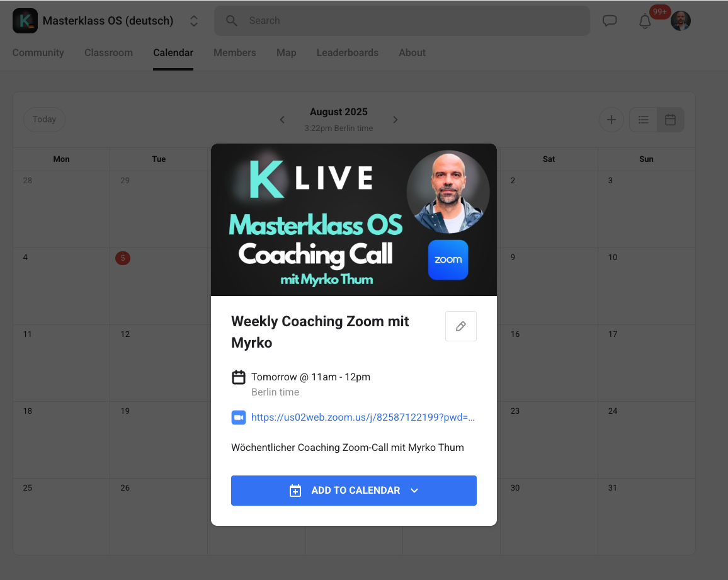Screen dimensions: 728x580
Task: Go to next month arrow
Action: click(395, 120)
